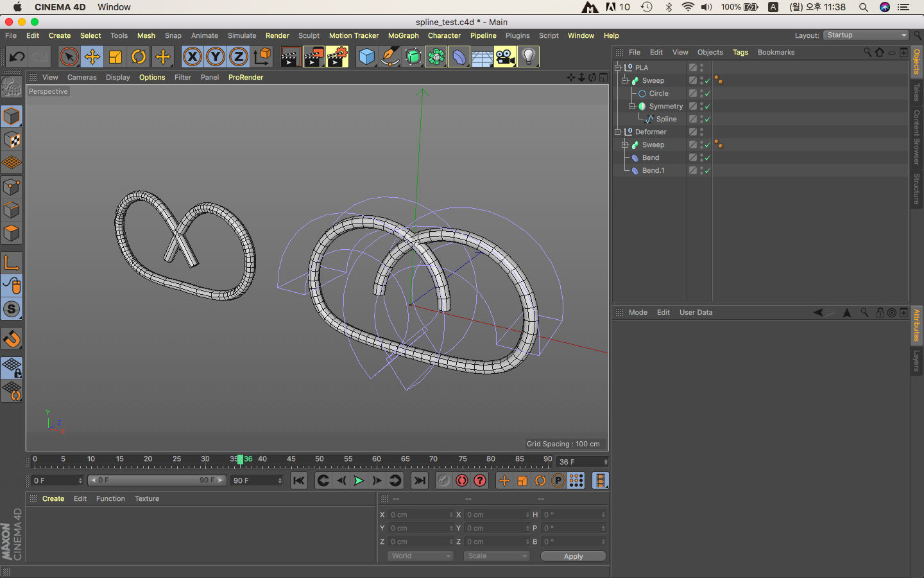Open Object Manager Tags menu
Viewport: 924px width, 578px height.
[x=740, y=52]
